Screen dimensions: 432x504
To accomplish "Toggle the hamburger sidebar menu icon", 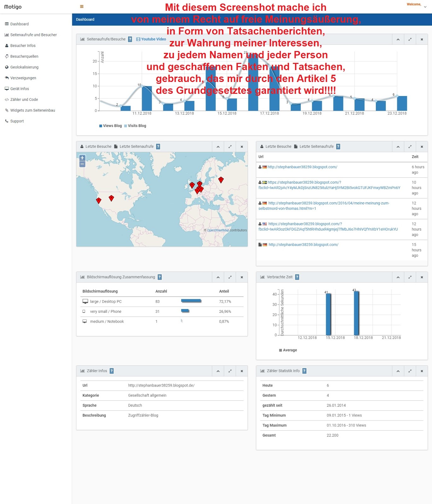I will pos(82,7).
